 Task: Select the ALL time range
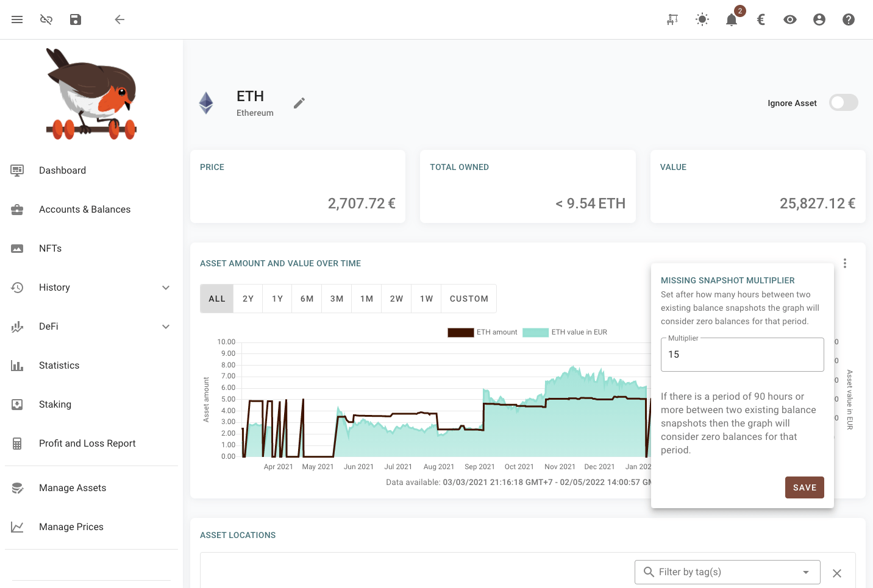click(217, 299)
